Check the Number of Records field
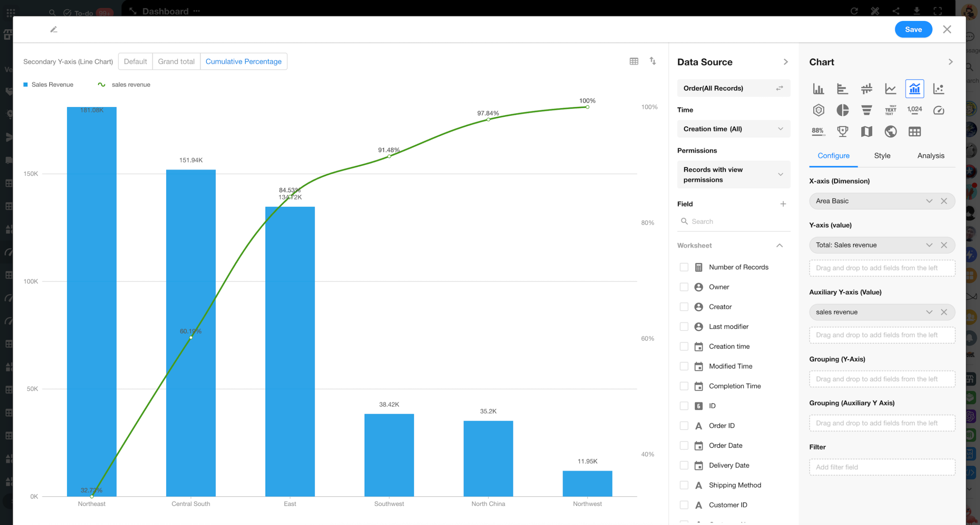 point(684,267)
